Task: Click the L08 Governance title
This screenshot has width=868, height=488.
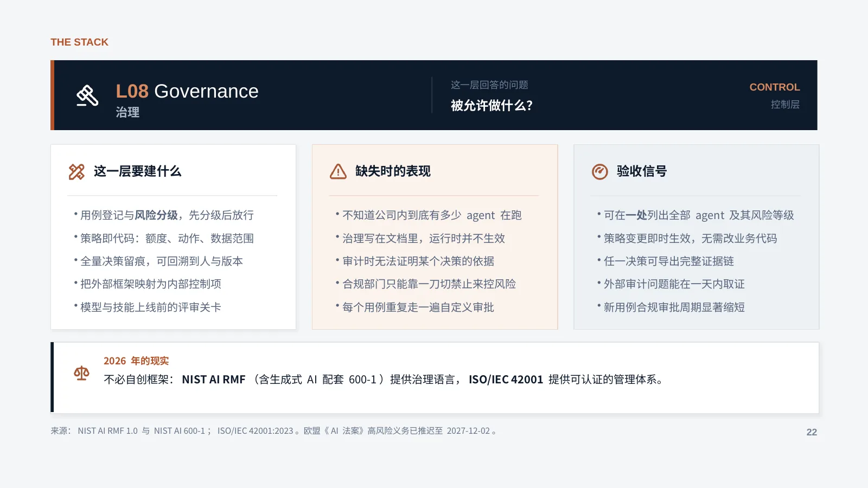Action: [x=187, y=91]
